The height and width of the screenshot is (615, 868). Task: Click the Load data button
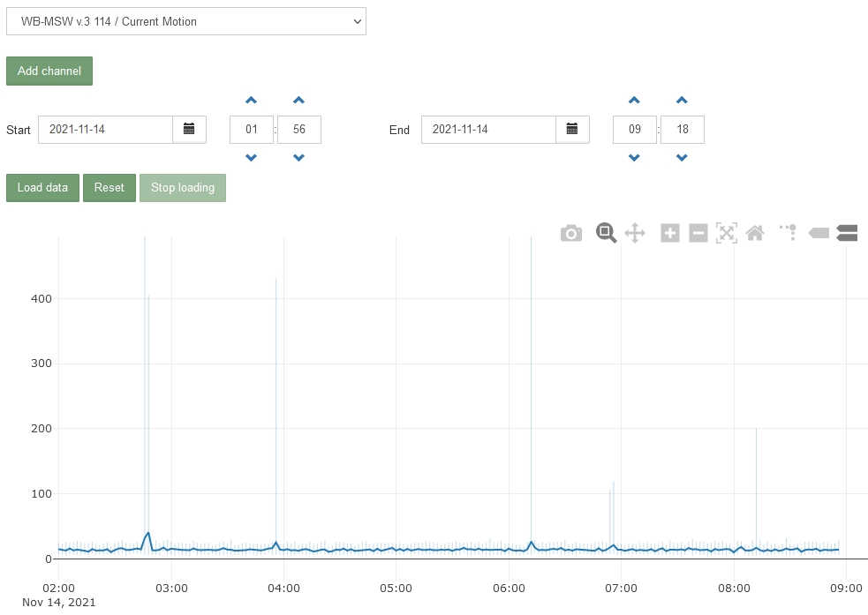coord(42,187)
